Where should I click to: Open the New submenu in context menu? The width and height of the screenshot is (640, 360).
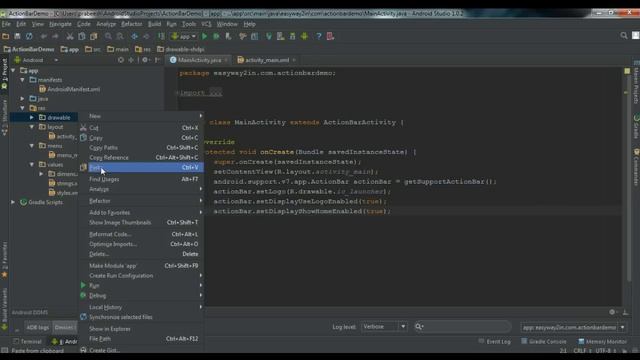141,116
